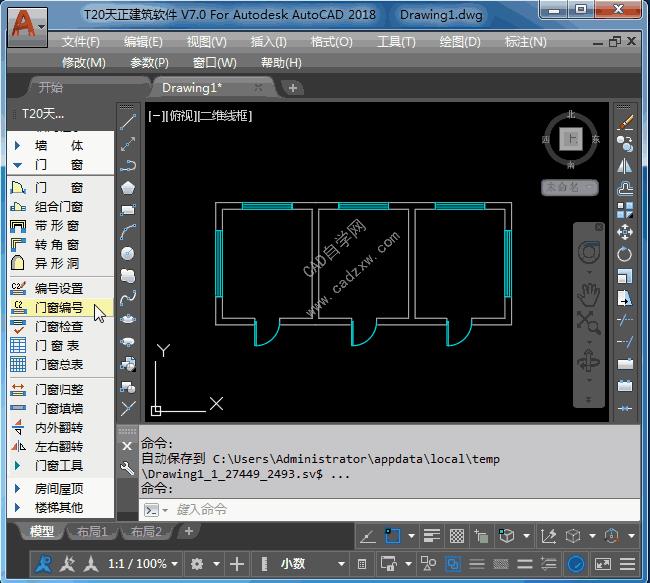Click Zoom Extents in navigation bar
Viewport: 650px width, 583px height.
coord(589,322)
